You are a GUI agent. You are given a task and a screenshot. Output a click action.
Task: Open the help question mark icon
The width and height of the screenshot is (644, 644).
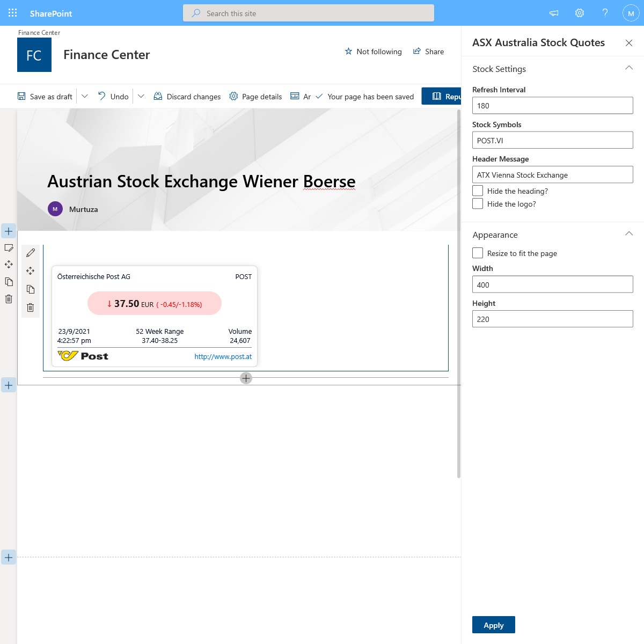point(605,13)
